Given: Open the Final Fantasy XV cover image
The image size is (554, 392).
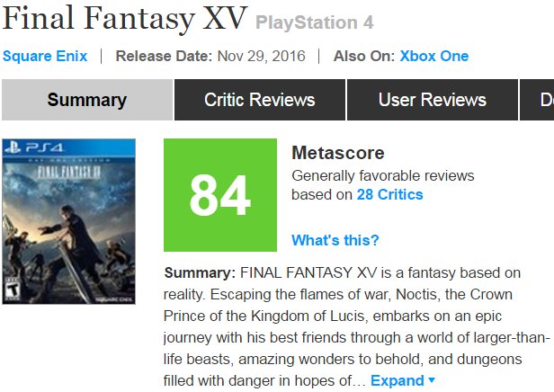Looking at the screenshot, I should [69, 221].
